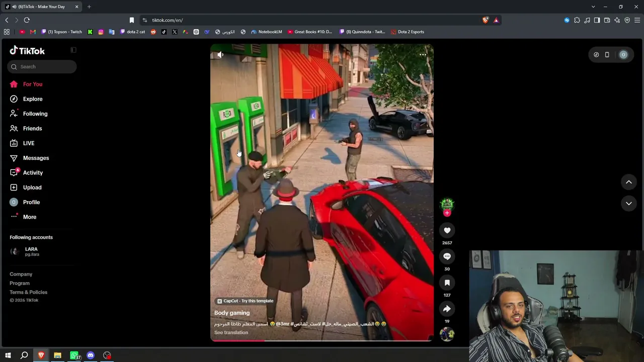Open the For You feed
644x362 pixels.
33,84
